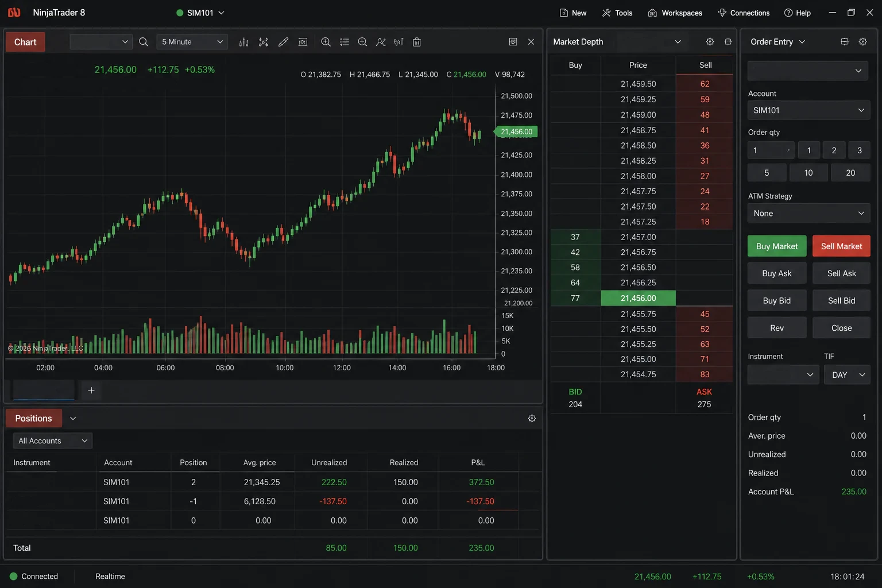Open the TIF DAY dropdown
Image resolution: width=882 pixels, height=588 pixels.
pos(847,375)
